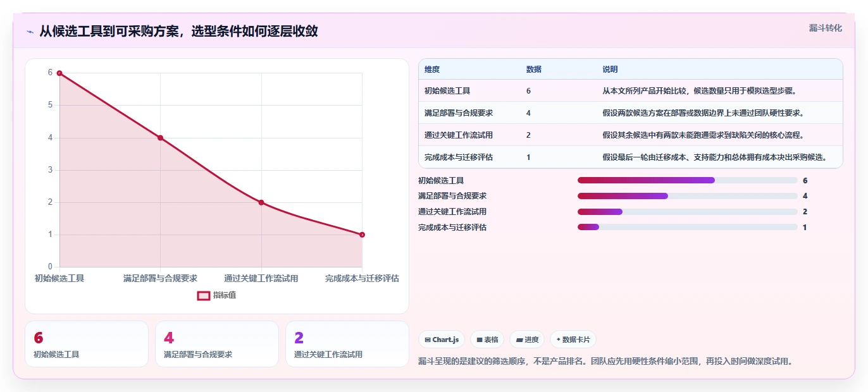Viewport: 868px width, 392px height.
Task: Click the description starting 从本文所列产品开始比较
Action: [x=700, y=91]
